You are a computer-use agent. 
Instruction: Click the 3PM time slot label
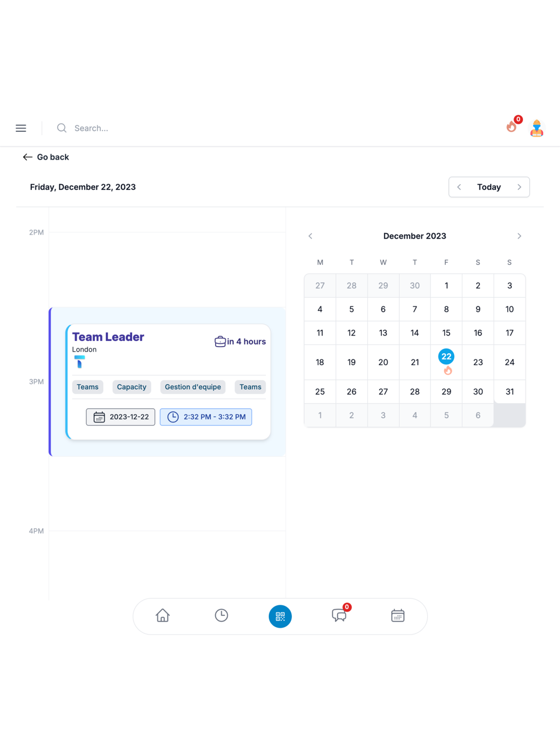36,382
